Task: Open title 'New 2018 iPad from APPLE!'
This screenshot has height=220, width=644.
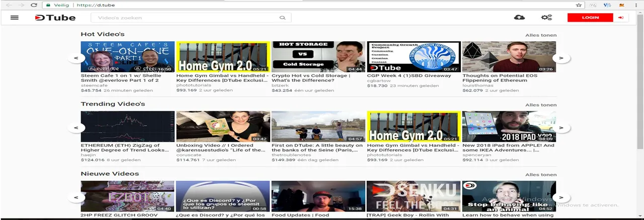Action: pyautogui.click(x=508, y=148)
